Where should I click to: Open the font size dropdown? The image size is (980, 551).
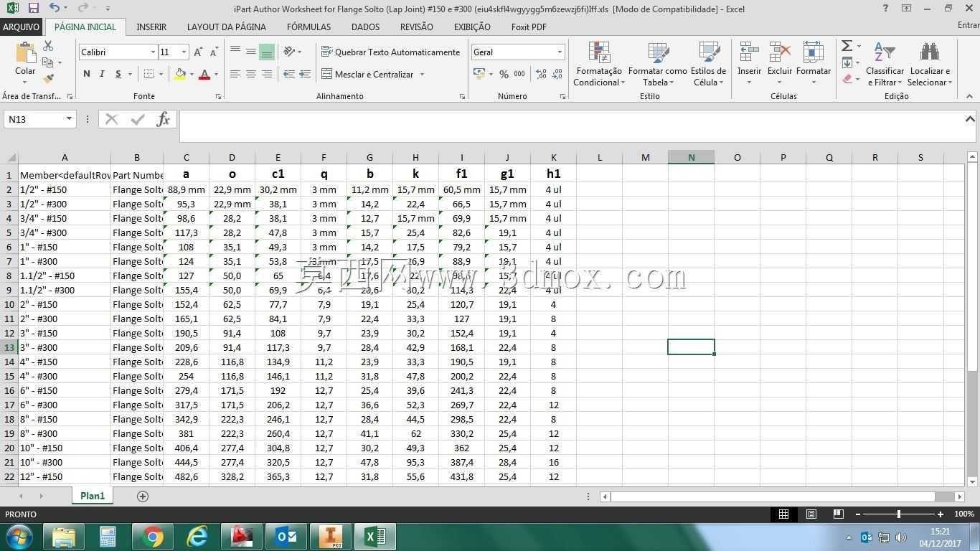pyautogui.click(x=184, y=52)
